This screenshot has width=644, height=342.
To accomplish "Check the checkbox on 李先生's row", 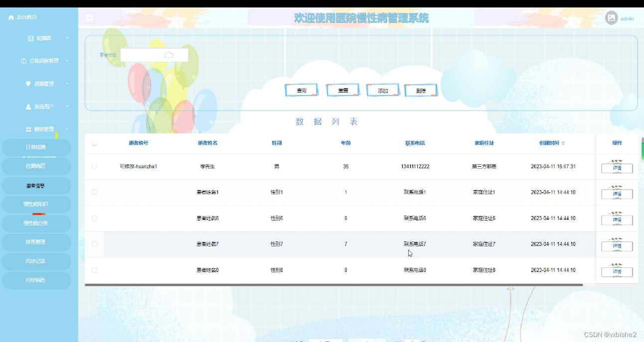I will [94, 166].
